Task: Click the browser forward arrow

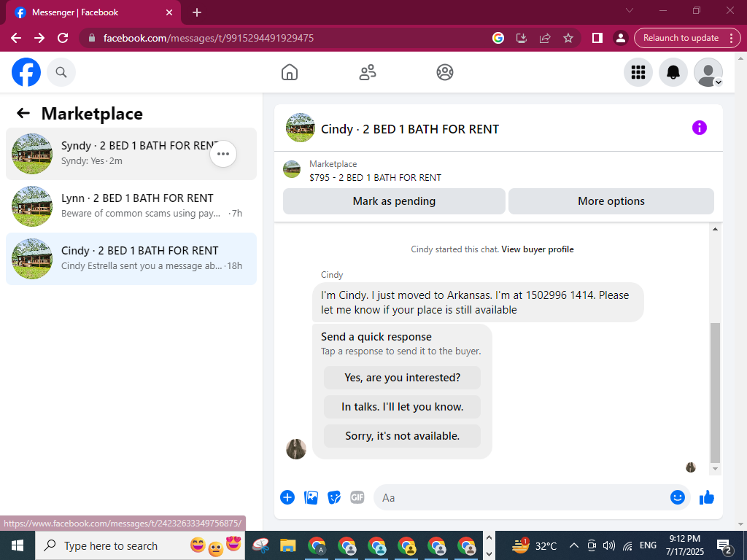Action: coord(39,38)
